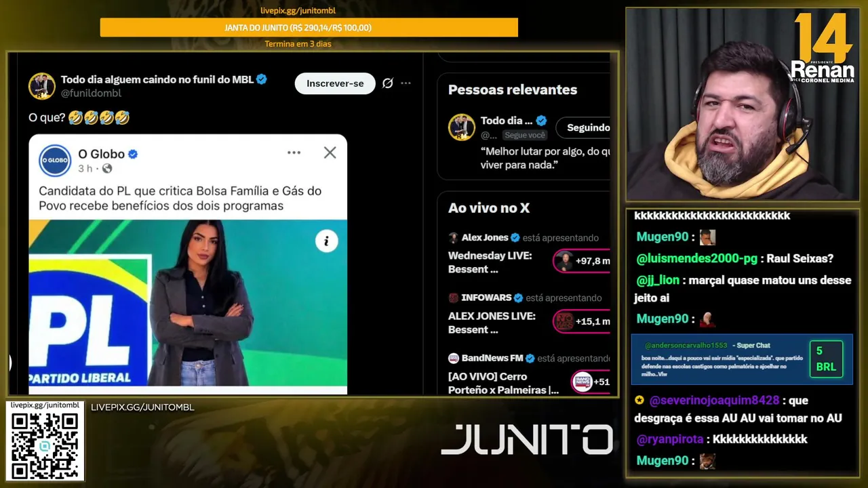Open the Grok icon beside Inscrever-se
This screenshot has height=488, width=868.
388,83
